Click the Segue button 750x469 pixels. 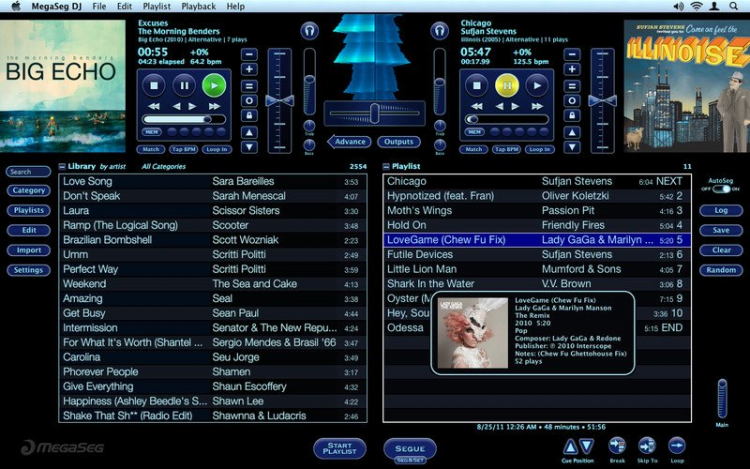click(410, 448)
